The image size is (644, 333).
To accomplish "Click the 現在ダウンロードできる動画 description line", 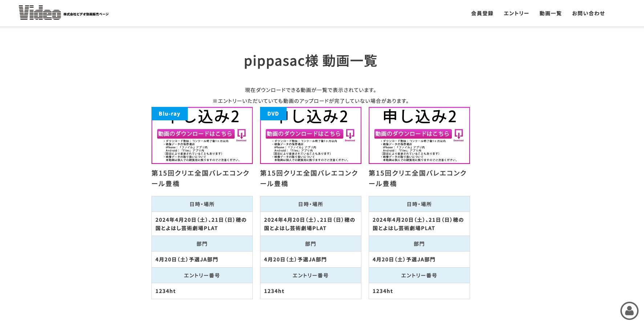I will pyautogui.click(x=311, y=90).
